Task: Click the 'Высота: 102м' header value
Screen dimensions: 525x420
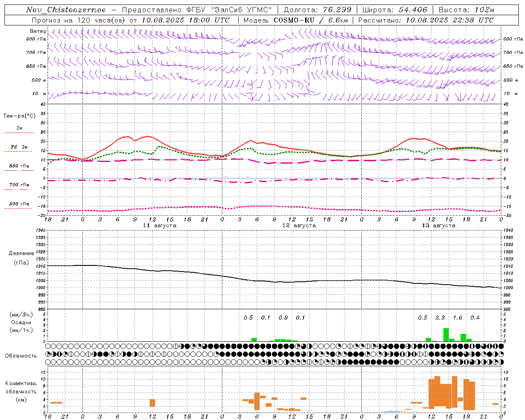Action: tap(466, 10)
